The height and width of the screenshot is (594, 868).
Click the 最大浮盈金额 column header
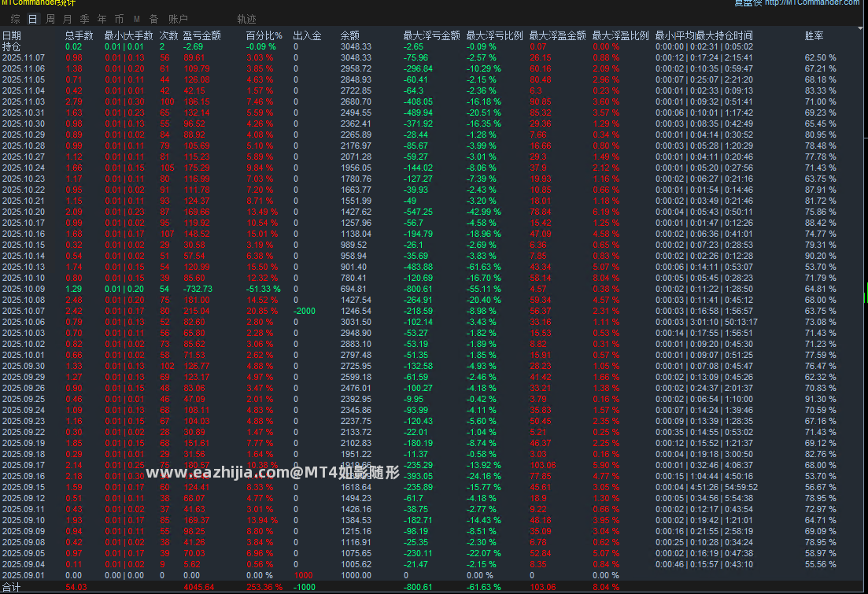coord(558,36)
